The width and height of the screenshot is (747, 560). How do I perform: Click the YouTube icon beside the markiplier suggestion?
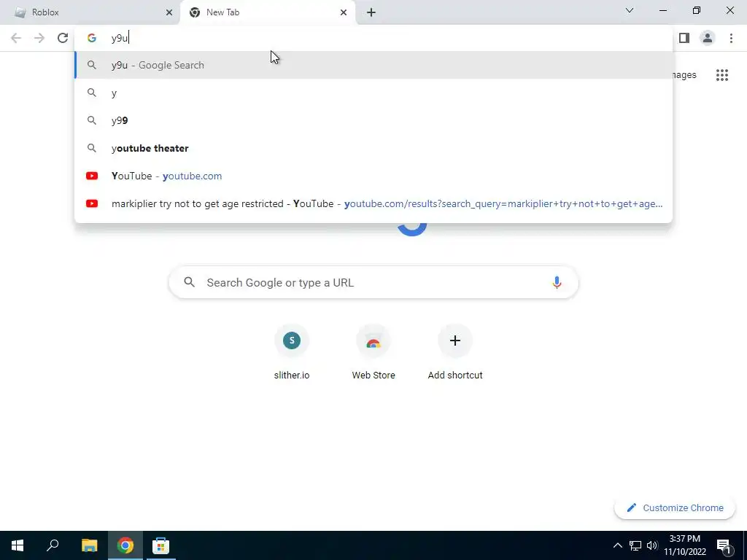[x=92, y=203]
